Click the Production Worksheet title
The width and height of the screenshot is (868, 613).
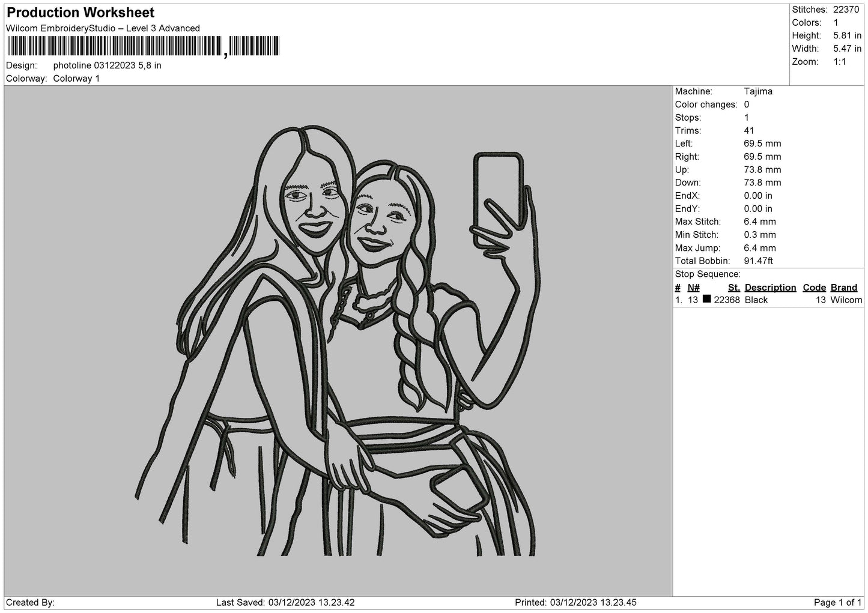[x=80, y=13]
